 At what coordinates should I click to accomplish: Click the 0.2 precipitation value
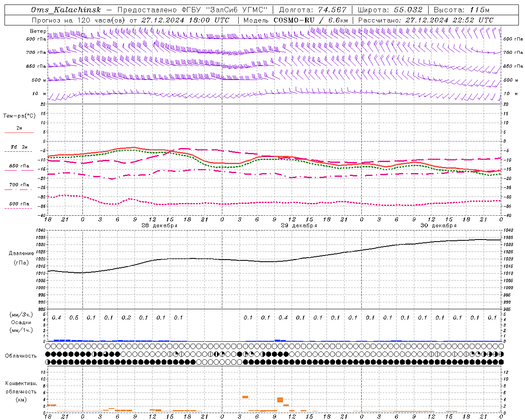126,318
